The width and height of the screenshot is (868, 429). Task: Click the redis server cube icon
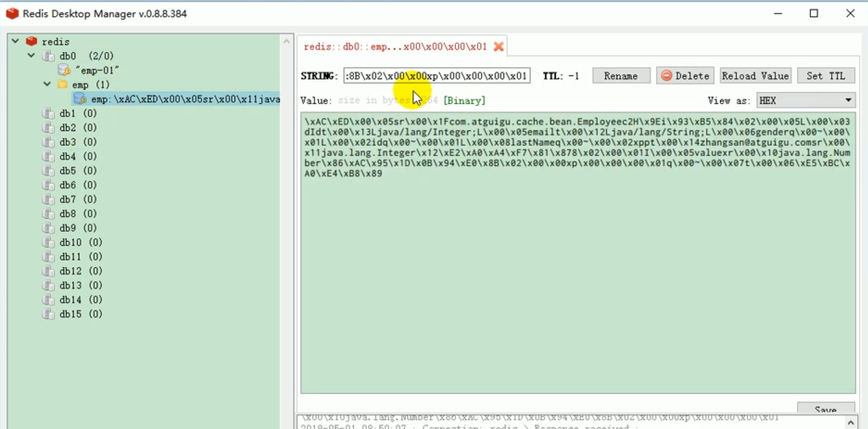pyautogui.click(x=31, y=41)
